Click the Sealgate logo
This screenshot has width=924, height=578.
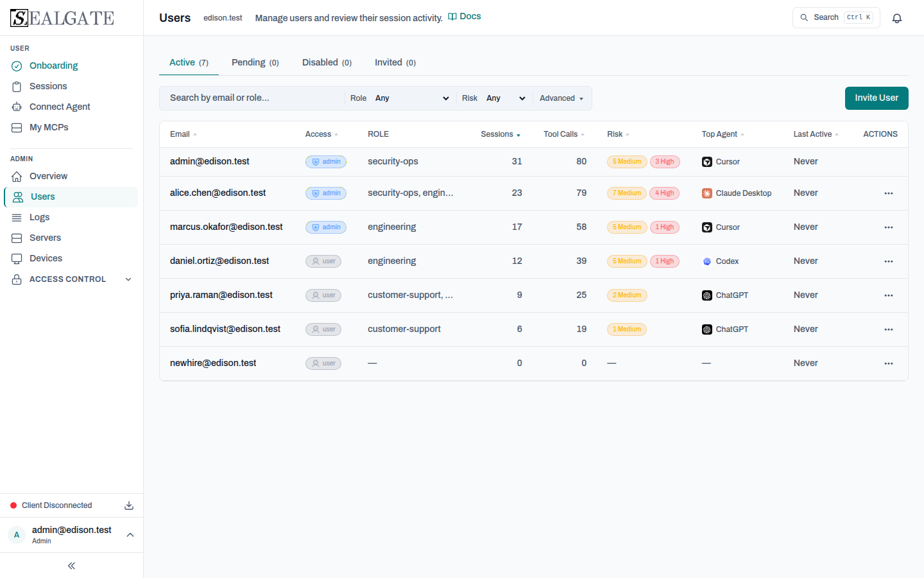tap(62, 18)
